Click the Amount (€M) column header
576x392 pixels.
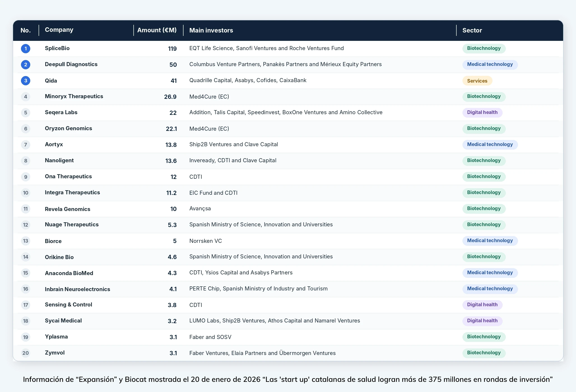[x=157, y=30]
